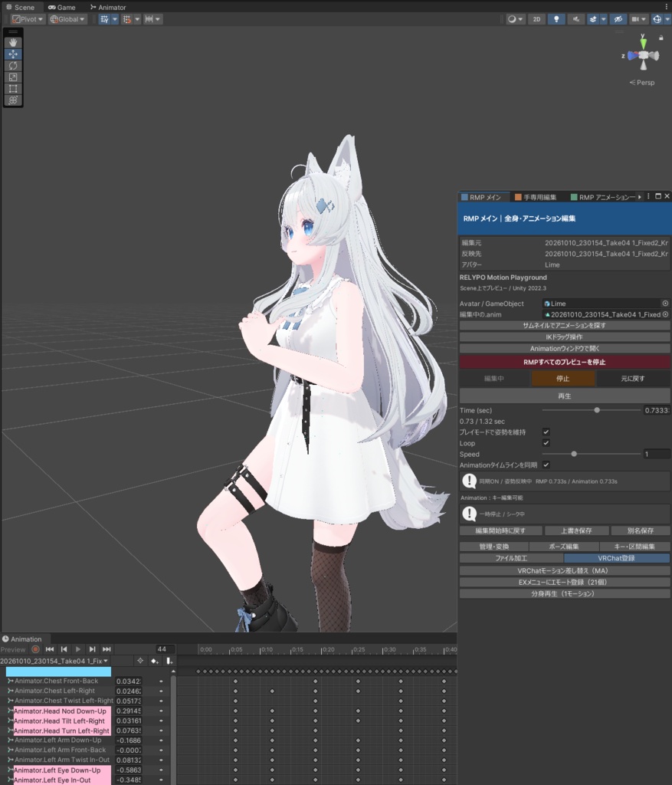The width and height of the screenshot is (672, 785).
Task: Click the Persp projection label
Action: [x=642, y=83]
